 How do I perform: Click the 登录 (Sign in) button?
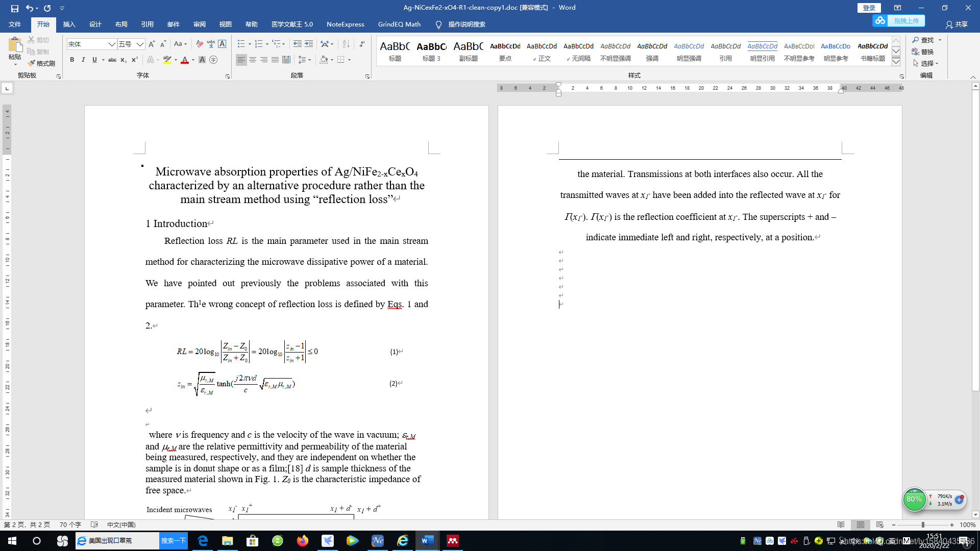click(x=869, y=8)
